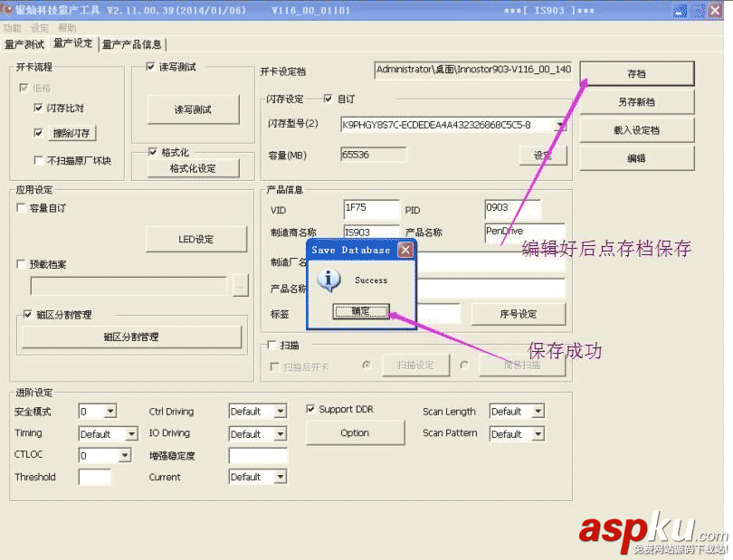This screenshot has height=560, width=733.
Task: Open the Ctrl Driving dropdown
Action: [280, 412]
